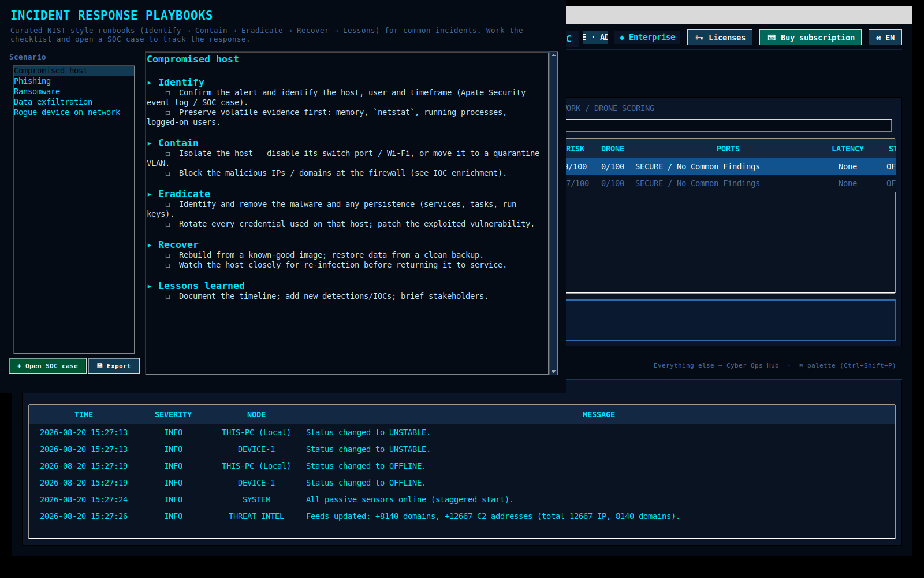Image resolution: width=924 pixels, height=578 pixels.
Task: Click 'Everything else → Cyber Ops Hub' text
Action: coord(716,365)
